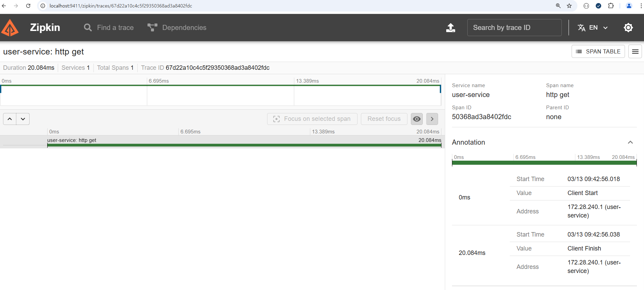Click the address bar URL
Image resolution: width=644 pixels, height=290 pixels.
[121, 6]
